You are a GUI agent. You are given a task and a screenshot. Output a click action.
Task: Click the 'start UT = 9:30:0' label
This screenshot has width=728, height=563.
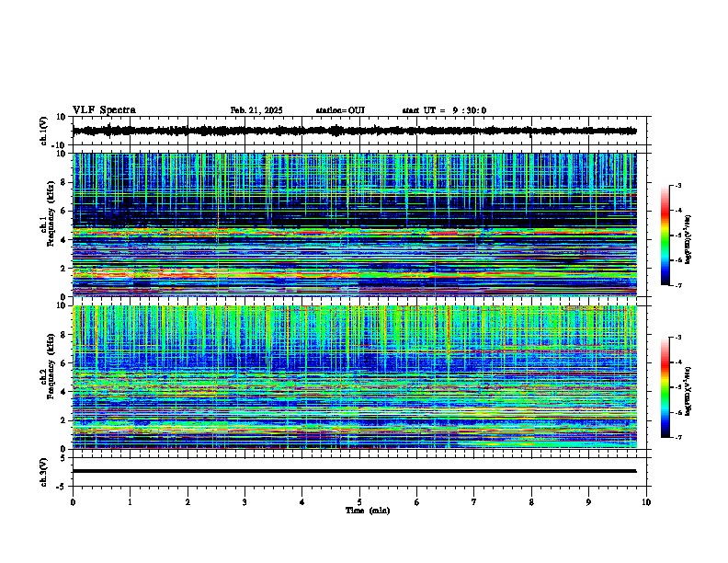tap(444, 110)
